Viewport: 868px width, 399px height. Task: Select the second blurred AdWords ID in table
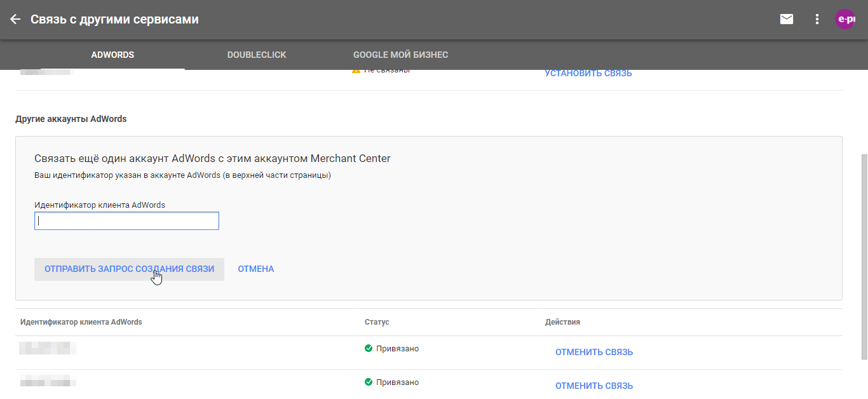coord(48,382)
